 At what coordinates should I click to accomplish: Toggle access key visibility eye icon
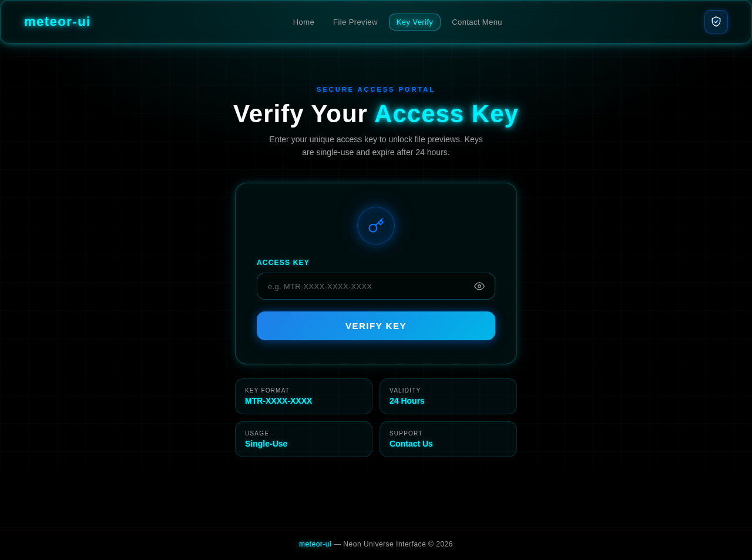pyautogui.click(x=479, y=286)
